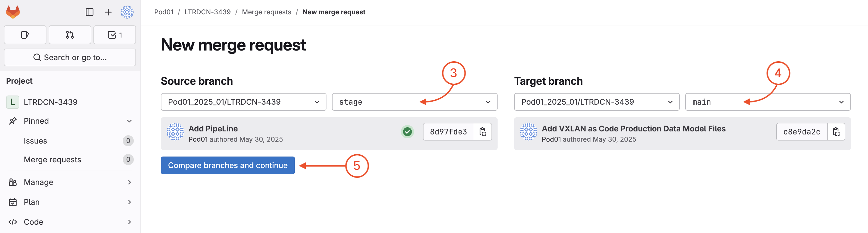
Task: Open the target branch main dropdown
Action: pyautogui.click(x=767, y=102)
